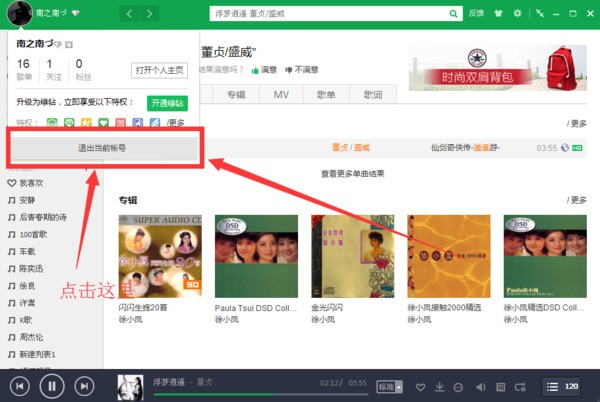Click the globe icon next to 03:55
This screenshot has height=402, width=600.
click(565, 148)
